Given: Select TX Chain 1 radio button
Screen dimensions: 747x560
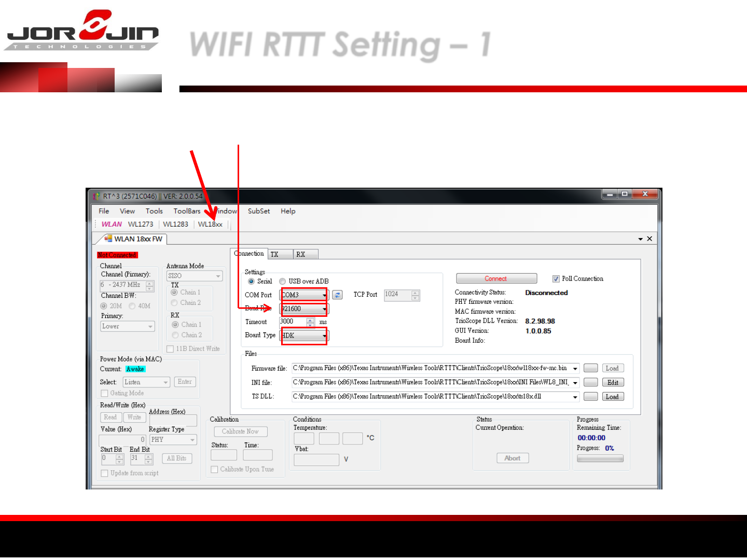Looking at the screenshot, I should [174, 292].
